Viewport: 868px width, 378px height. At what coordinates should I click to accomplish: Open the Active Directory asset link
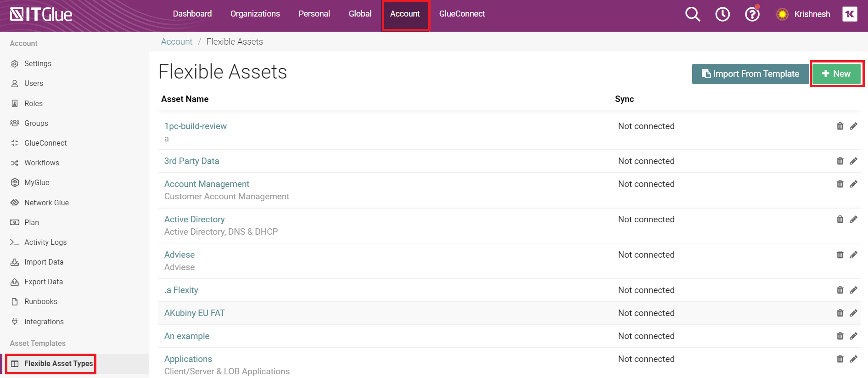coord(195,219)
